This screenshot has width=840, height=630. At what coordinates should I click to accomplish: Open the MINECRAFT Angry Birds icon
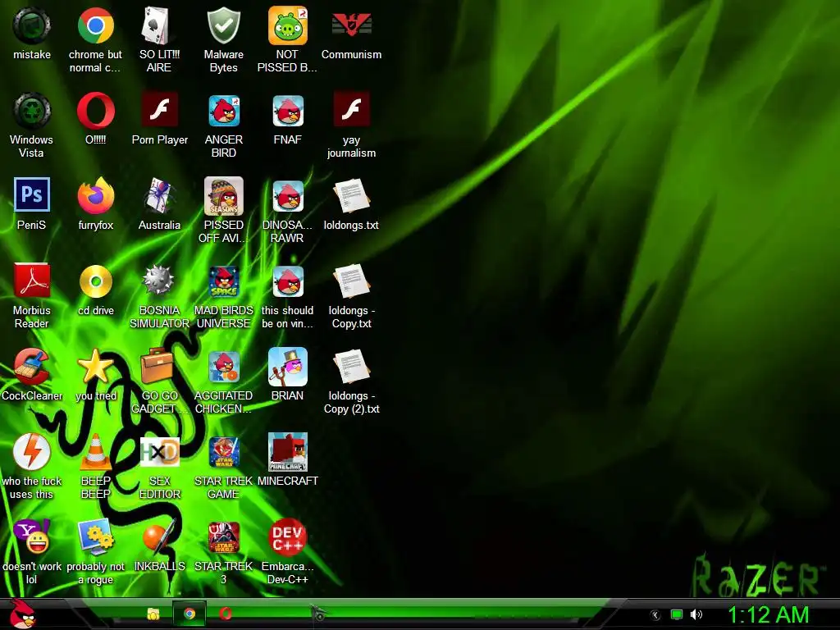click(288, 452)
